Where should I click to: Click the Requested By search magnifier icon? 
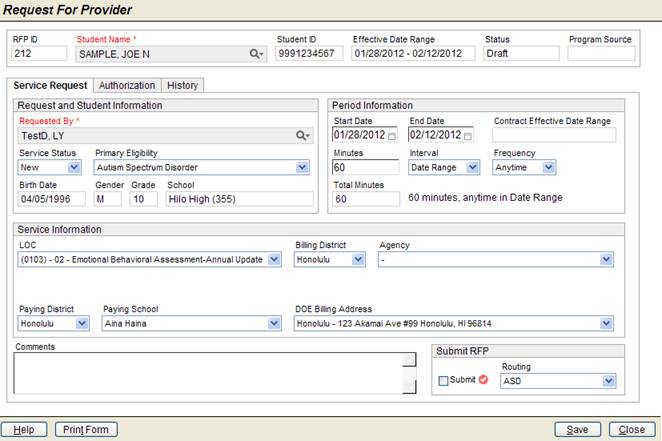(x=303, y=135)
